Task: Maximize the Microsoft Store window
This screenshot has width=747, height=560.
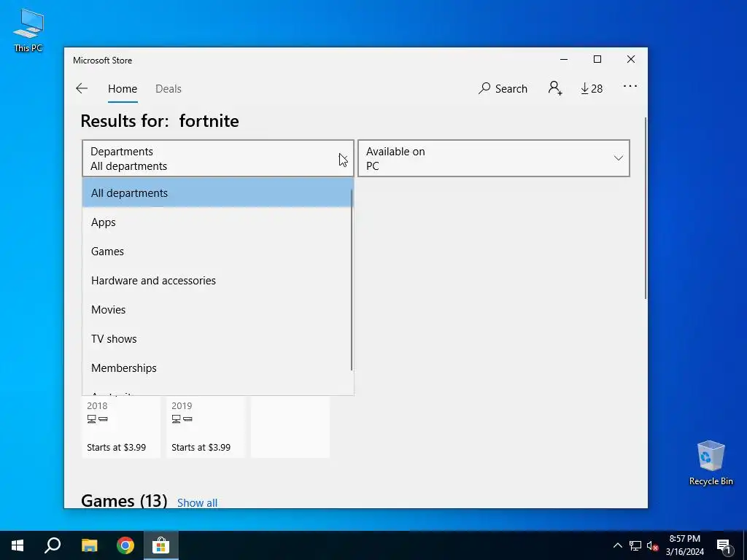Action: [x=597, y=60]
